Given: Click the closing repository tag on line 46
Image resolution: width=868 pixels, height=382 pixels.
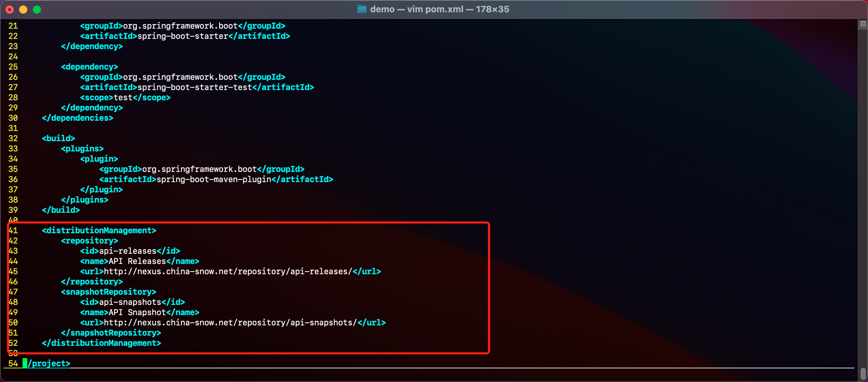Looking at the screenshot, I should pos(92,282).
